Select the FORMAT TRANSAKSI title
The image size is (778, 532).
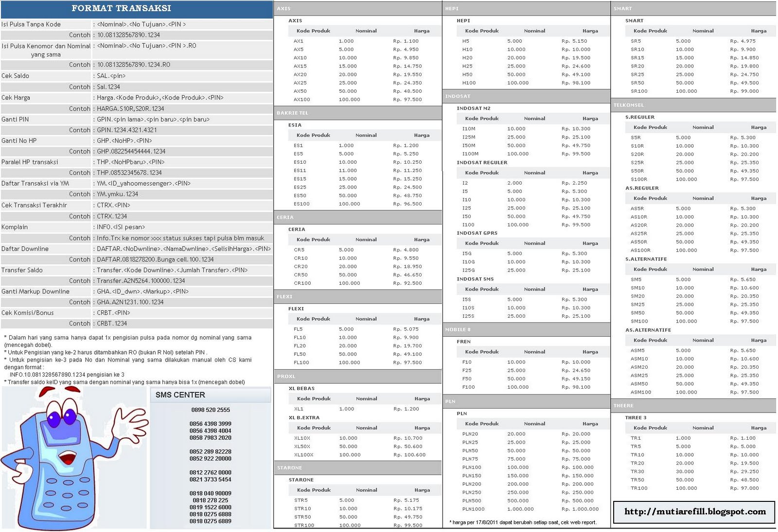[121, 8]
